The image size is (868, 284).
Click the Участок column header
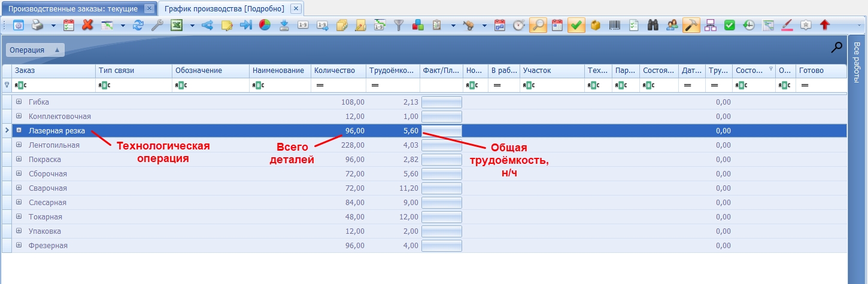[553, 71]
